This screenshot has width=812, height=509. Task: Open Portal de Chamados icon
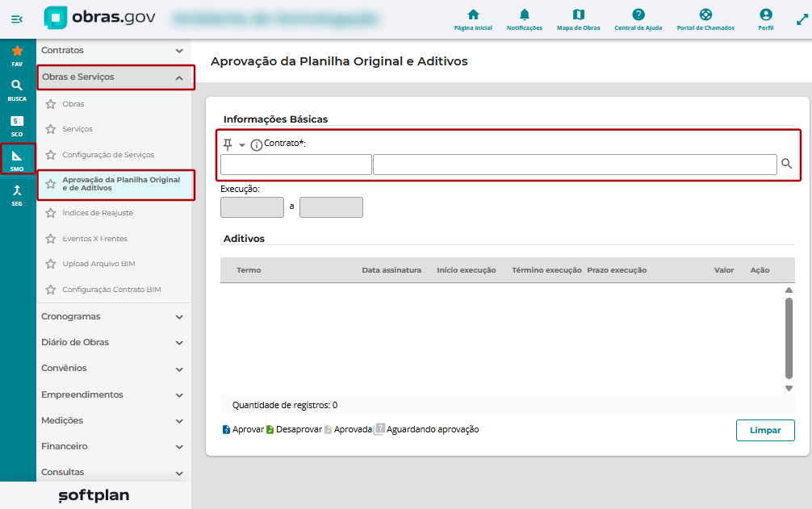pos(705,20)
